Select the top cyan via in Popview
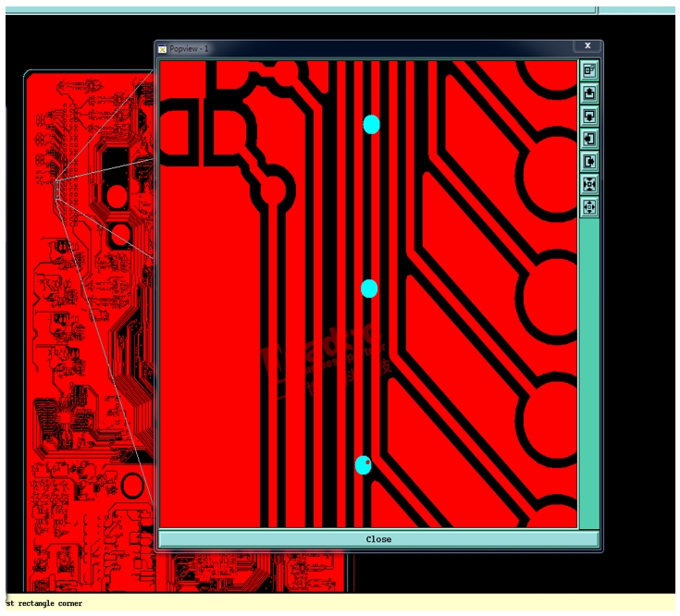 371,125
